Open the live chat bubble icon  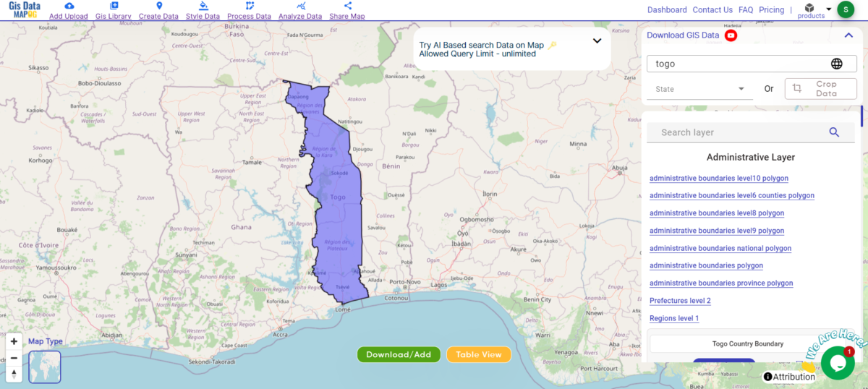(x=838, y=363)
